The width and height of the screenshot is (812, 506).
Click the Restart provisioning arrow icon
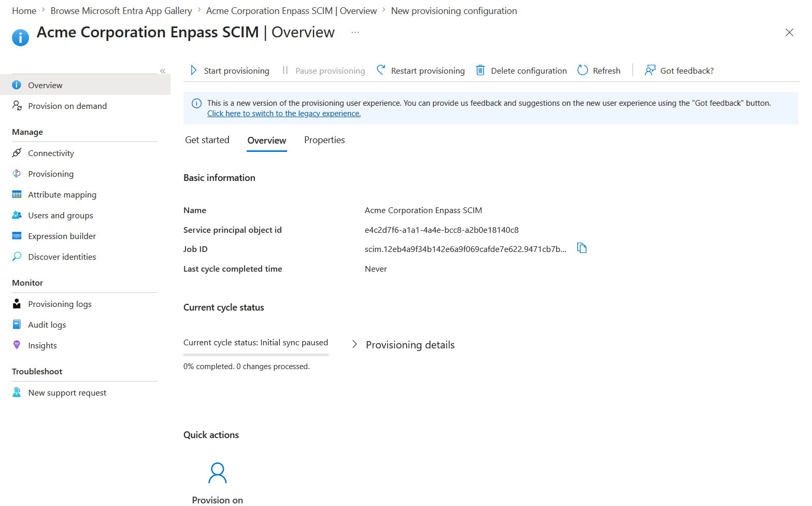pyautogui.click(x=381, y=70)
